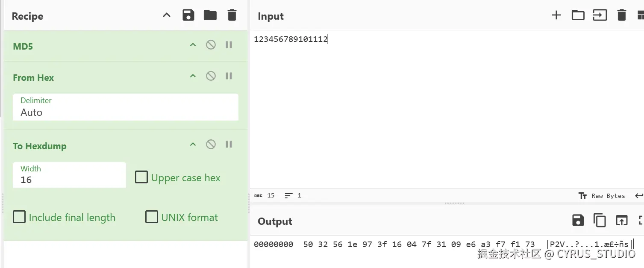
Task: Copy raw output to clipboard
Action: tap(600, 221)
